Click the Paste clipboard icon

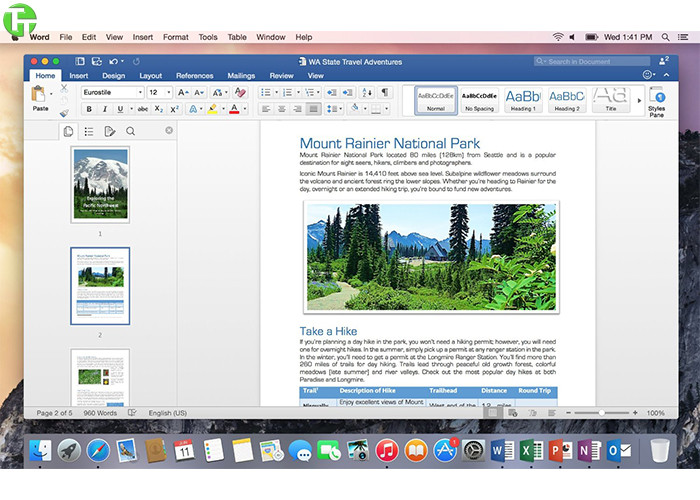pos(40,95)
